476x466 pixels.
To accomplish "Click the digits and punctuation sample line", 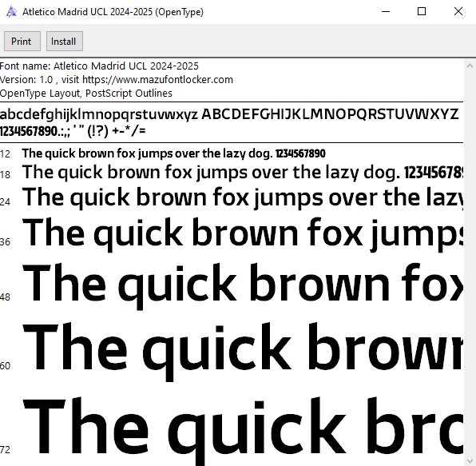I will pyautogui.click(x=73, y=131).
